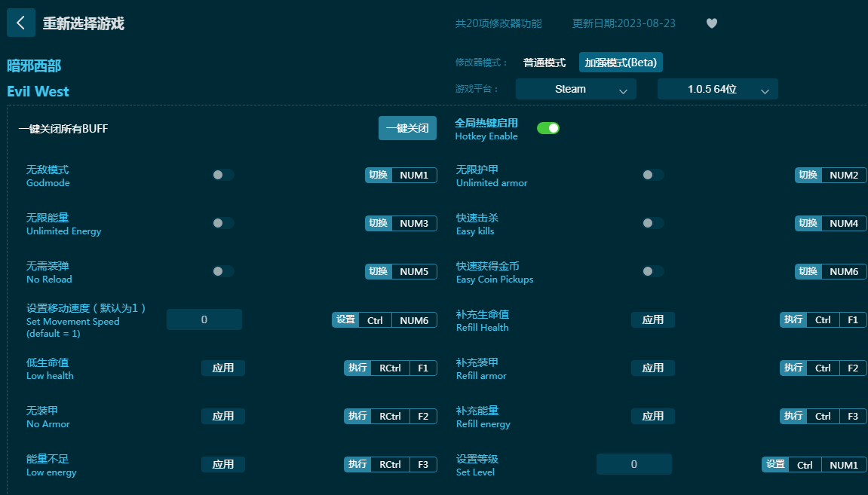This screenshot has width=868, height=495.
Task: Click the 一键关闭 button
Action: (x=407, y=128)
